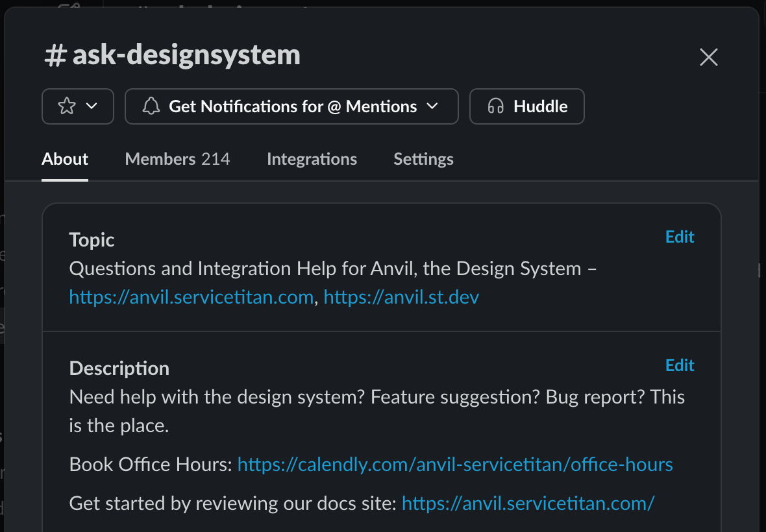
Task: Select the Settings tab
Action: tap(423, 159)
